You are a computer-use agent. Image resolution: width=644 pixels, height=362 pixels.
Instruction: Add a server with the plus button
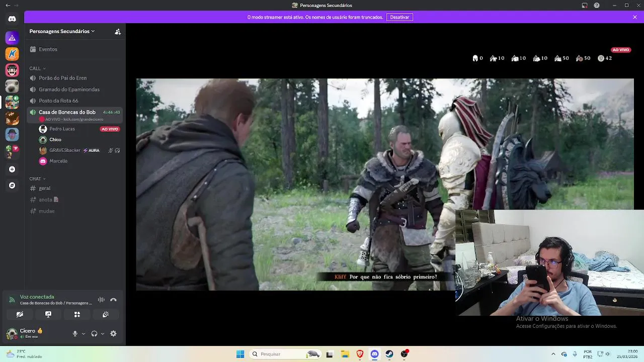coord(12,169)
